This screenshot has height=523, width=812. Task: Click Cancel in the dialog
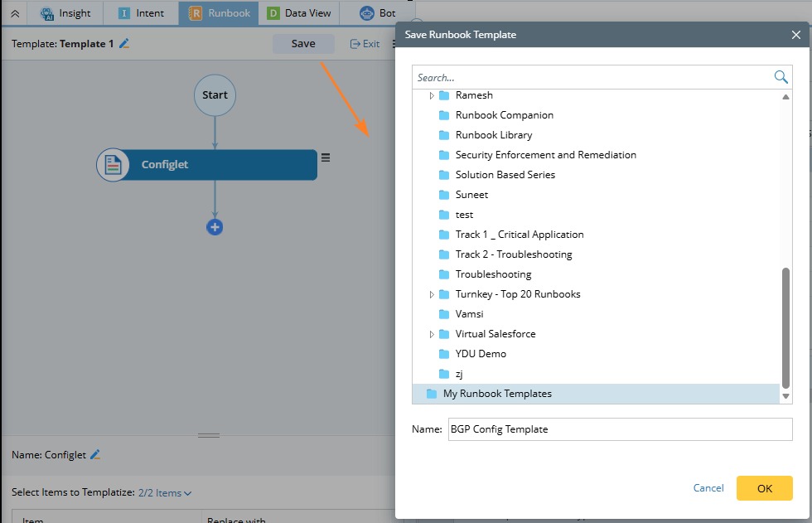click(708, 488)
